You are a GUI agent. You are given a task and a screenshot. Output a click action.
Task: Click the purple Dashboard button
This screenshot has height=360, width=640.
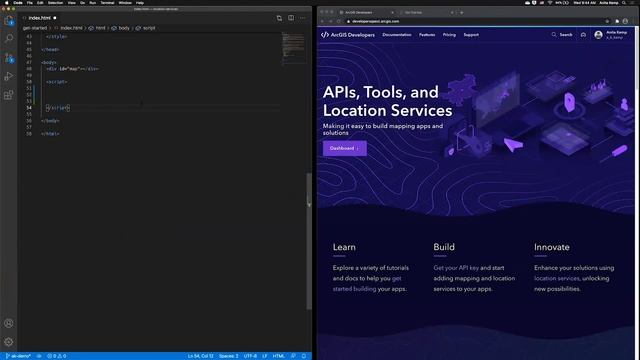coord(344,149)
